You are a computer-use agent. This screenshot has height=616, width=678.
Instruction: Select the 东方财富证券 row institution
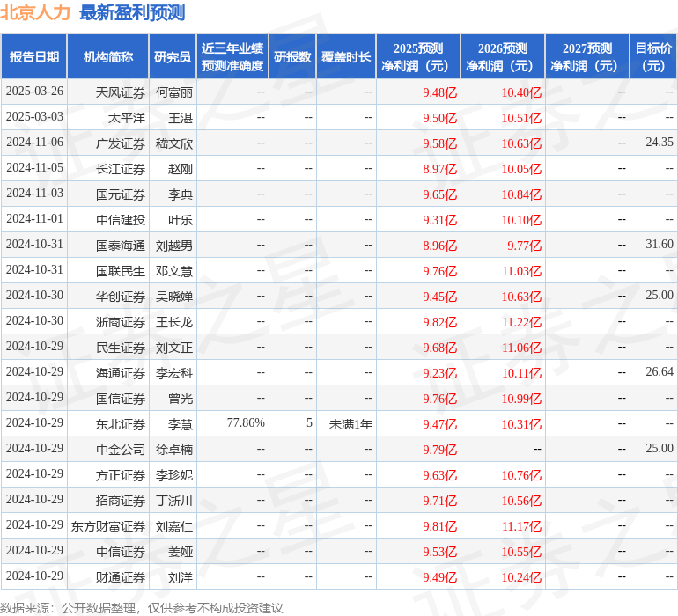(108, 526)
